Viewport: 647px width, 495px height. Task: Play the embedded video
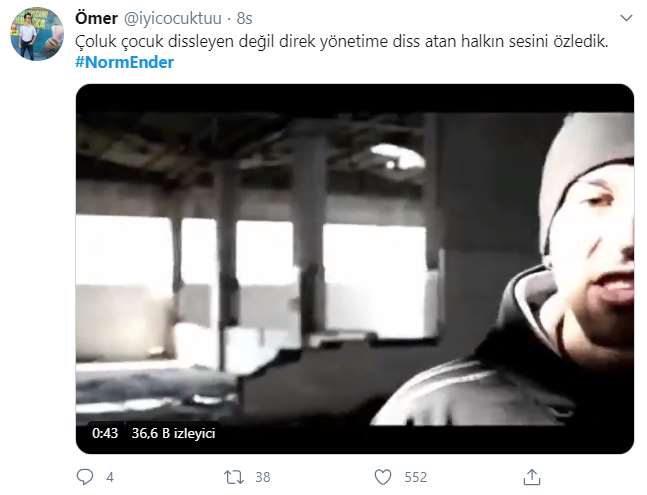coord(355,269)
